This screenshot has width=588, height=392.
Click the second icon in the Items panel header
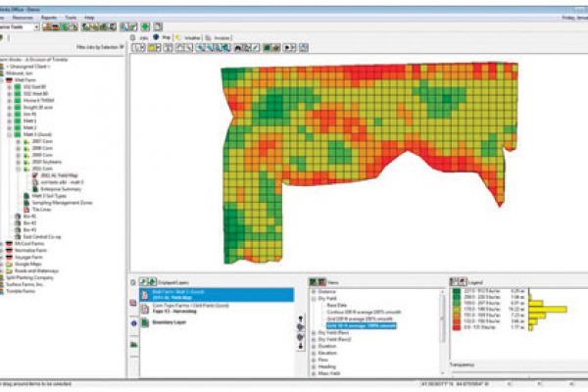coord(321,282)
